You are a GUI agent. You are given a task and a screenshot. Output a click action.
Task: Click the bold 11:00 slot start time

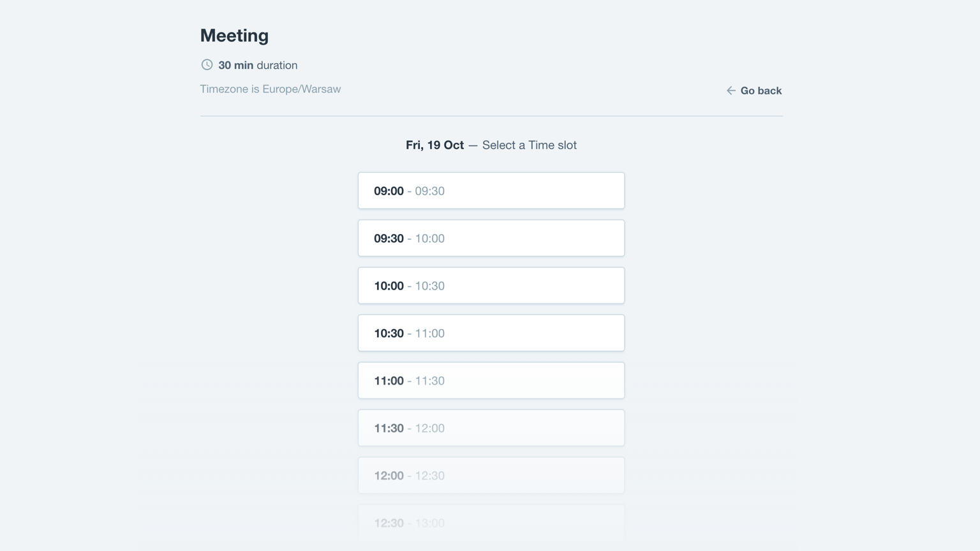(389, 380)
